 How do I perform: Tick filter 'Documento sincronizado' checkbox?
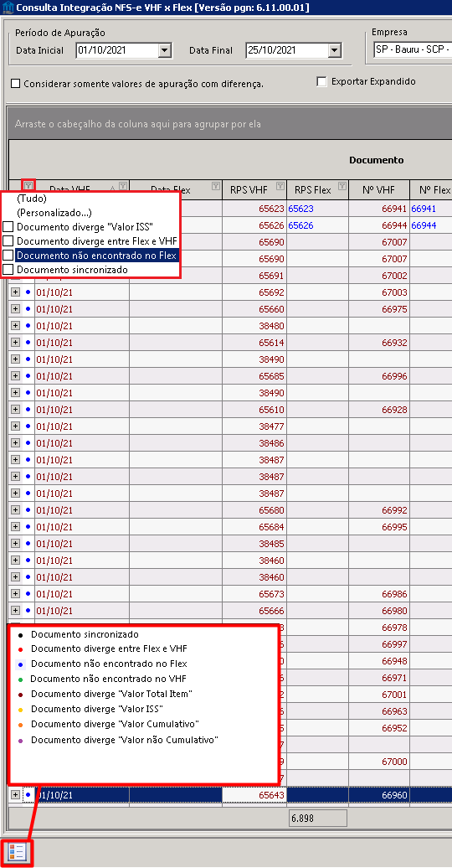(8, 270)
